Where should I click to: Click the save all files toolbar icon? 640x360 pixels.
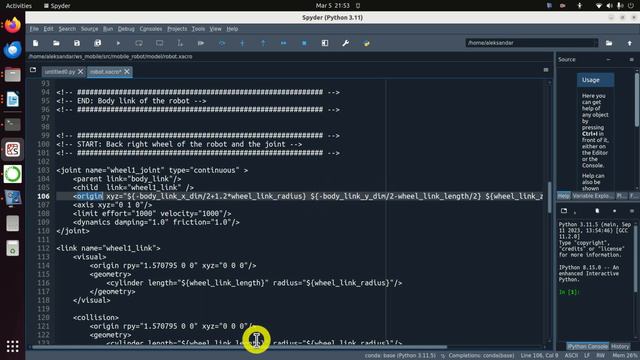click(x=98, y=43)
